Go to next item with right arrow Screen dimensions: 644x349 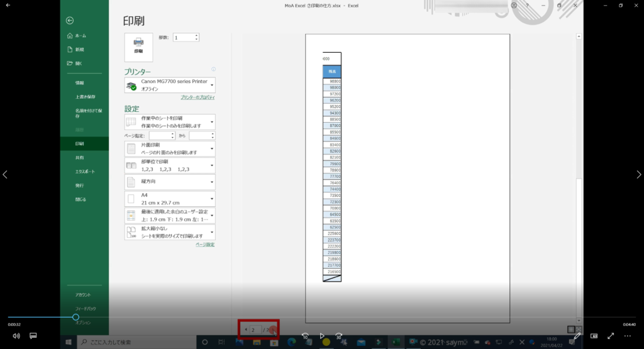[638, 175]
